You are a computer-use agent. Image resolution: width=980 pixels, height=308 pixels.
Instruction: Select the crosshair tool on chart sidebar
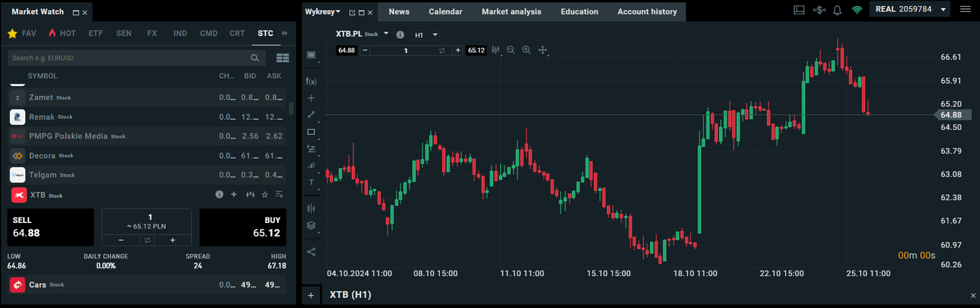click(311, 98)
